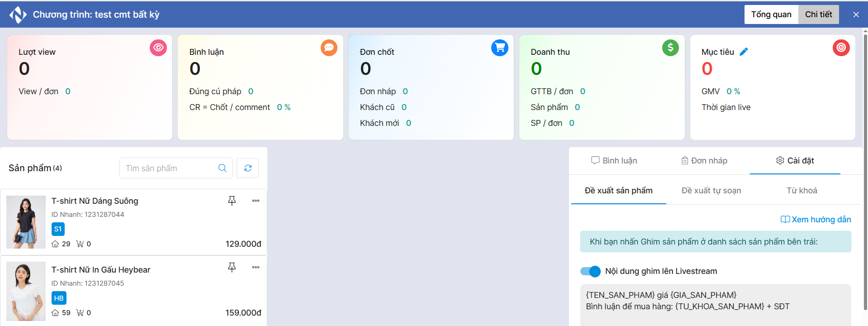Click the book icon beside Xem hướng dẫn

785,220
